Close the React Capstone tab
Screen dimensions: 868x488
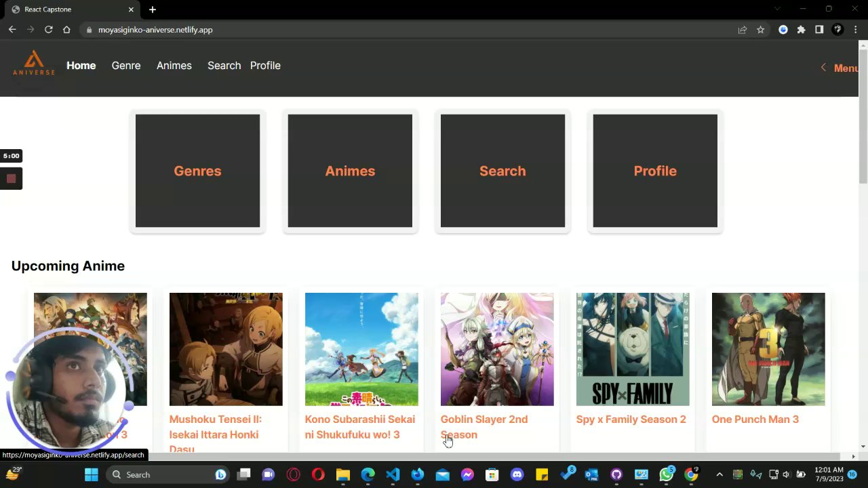point(131,9)
